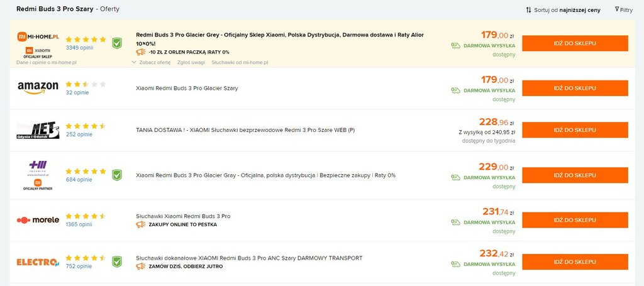Click the 228,96 zł price
The height and width of the screenshot is (286, 644).
click(x=497, y=122)
